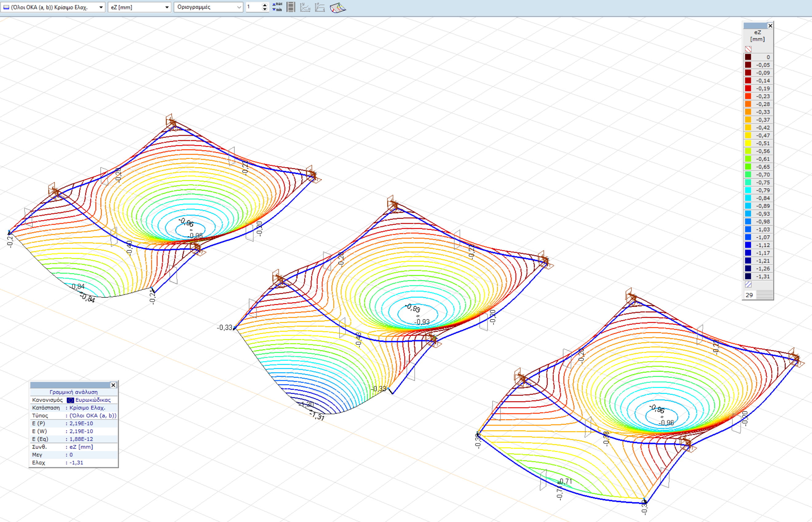Click the Κατάσταση row value Κρίσιμο Ελαχ.

click(88, 408)
